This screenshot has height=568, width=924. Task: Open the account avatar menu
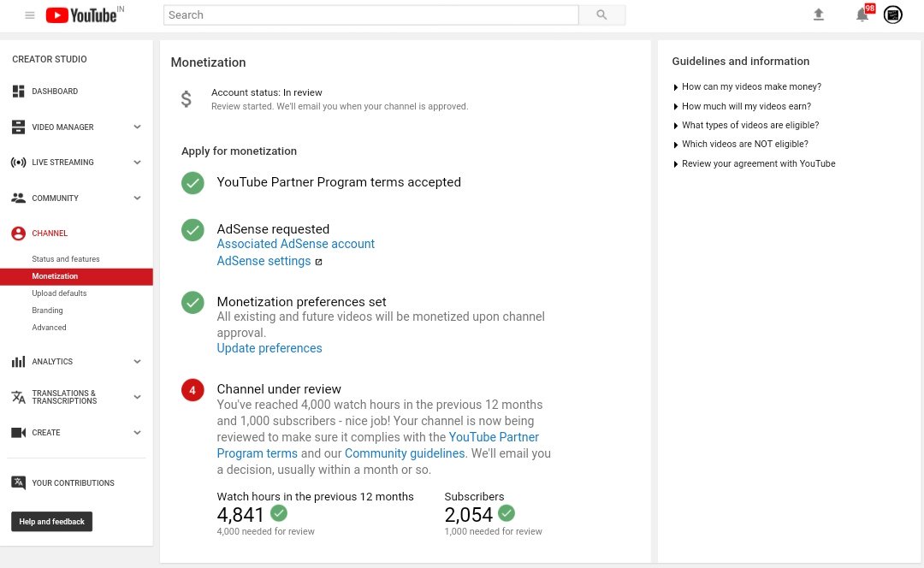[892, 15]
